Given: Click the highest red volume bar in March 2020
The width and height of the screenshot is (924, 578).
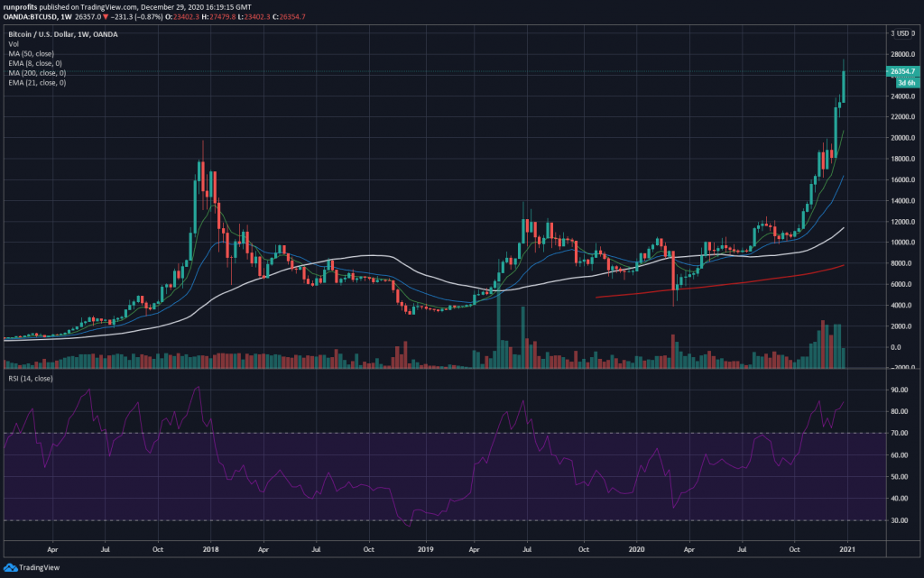Looking at the screenshot, I should coord(672,352).
